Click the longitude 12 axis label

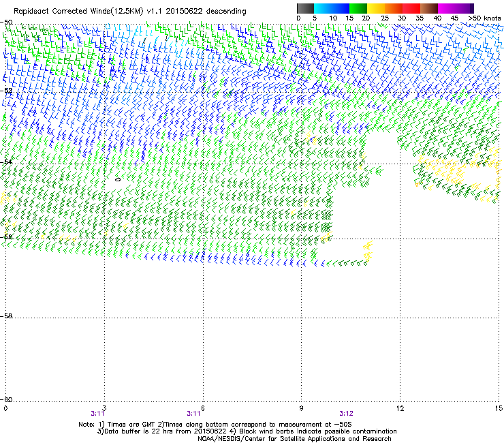point(400,408)
